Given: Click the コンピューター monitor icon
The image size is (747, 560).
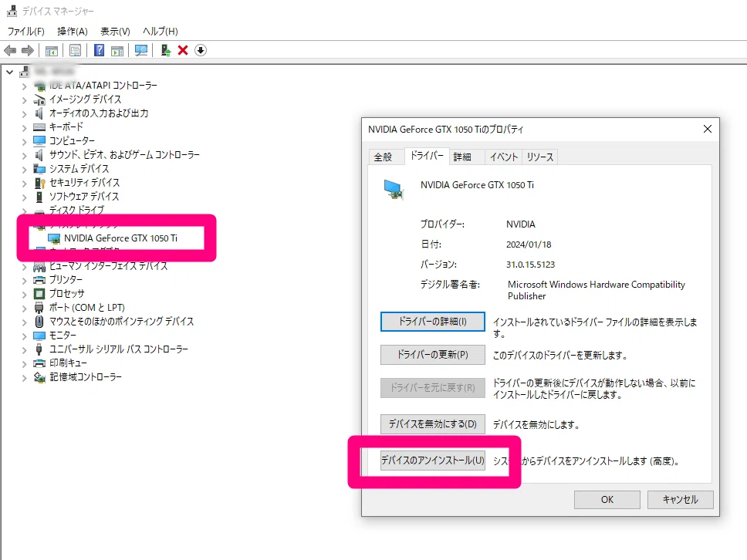Looking at the screenshot, I should click(x=39, y=141).
